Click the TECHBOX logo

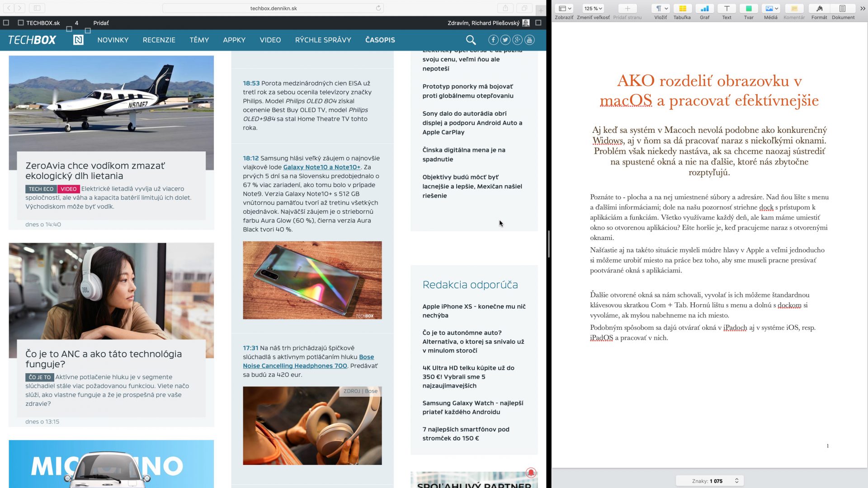pos(32,40)
